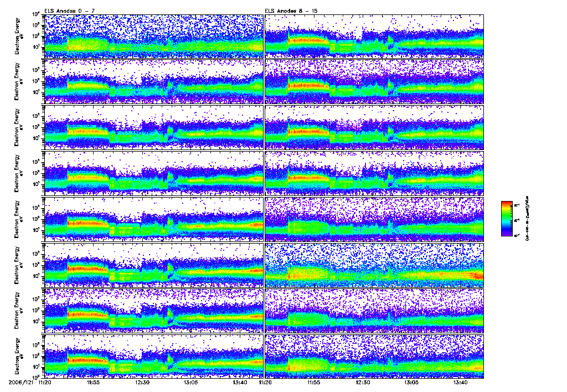Click the 'Electron Energy eV' label of the top row
This screenshot has width=567, height=392.
(x=19, y=36)
